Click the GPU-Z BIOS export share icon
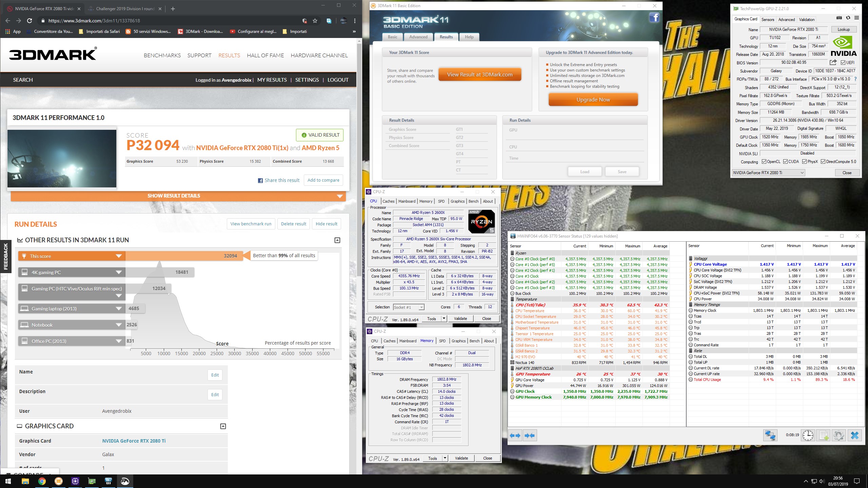This screenshot has width=868, height=488. 833,62
